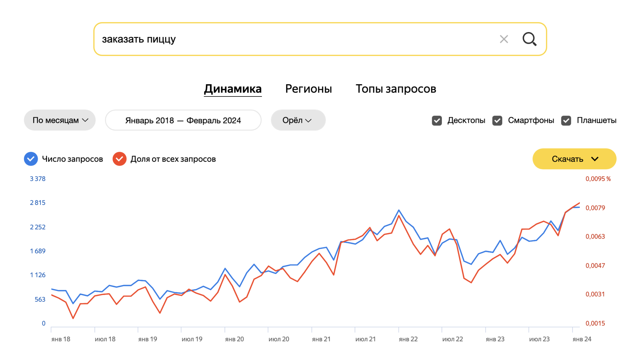Click Число запросов legend label
The image size is (644, 362).
[x=72, y=159]
